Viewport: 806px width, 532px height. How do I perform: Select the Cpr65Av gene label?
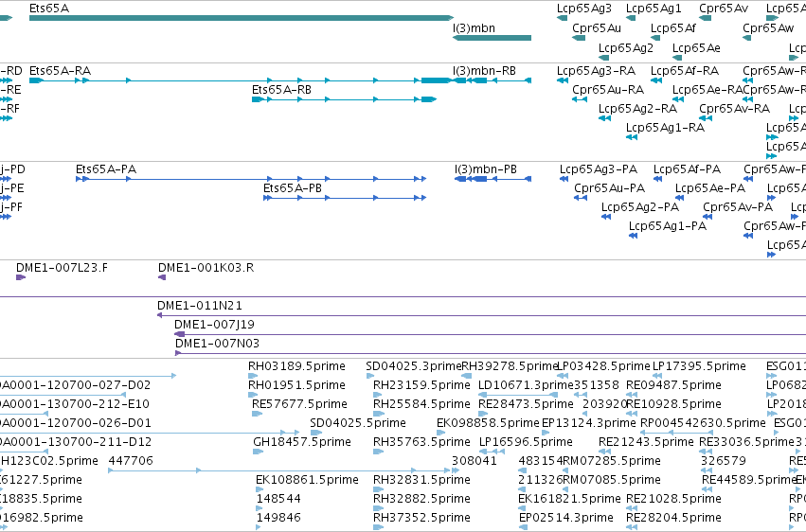point(724,9)
